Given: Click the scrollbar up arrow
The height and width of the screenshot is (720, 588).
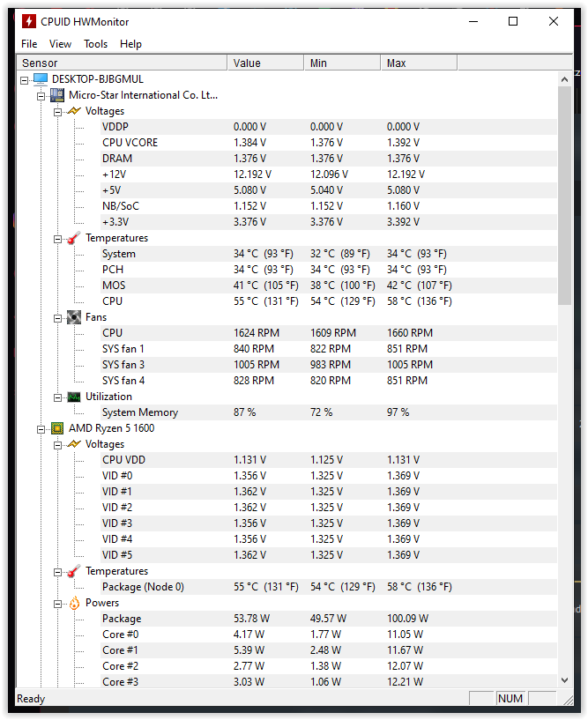Looking at the screenshot, I should [x=564, y=79].
